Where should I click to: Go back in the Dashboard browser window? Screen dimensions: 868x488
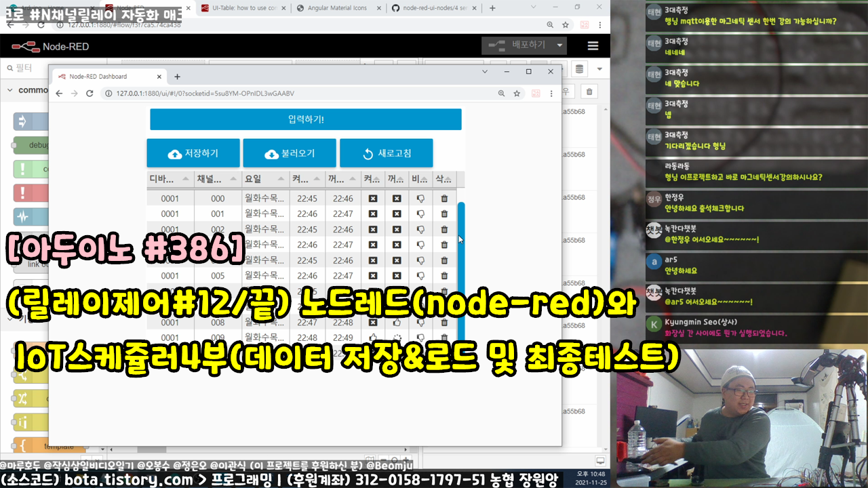click(x=59, y=94)
